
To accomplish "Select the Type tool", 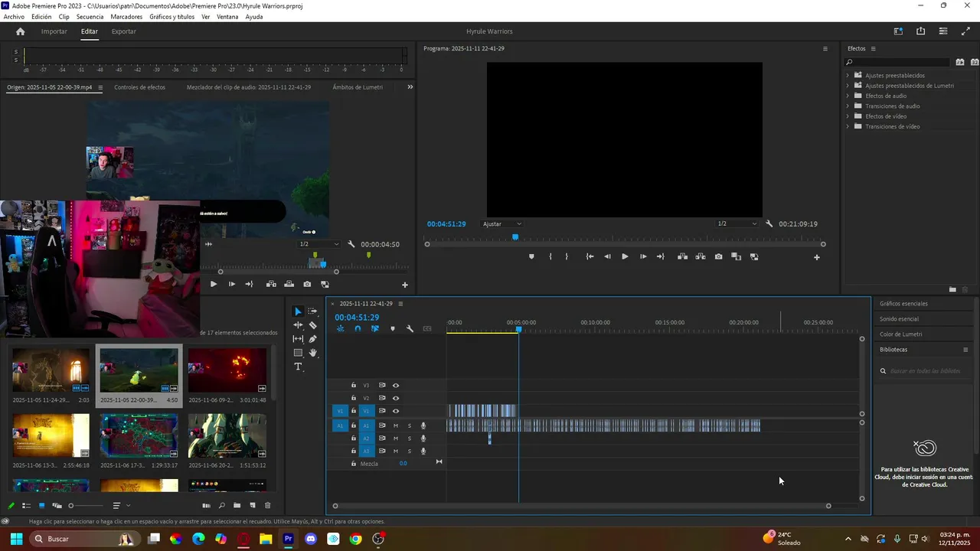I will tap(298, 367).
